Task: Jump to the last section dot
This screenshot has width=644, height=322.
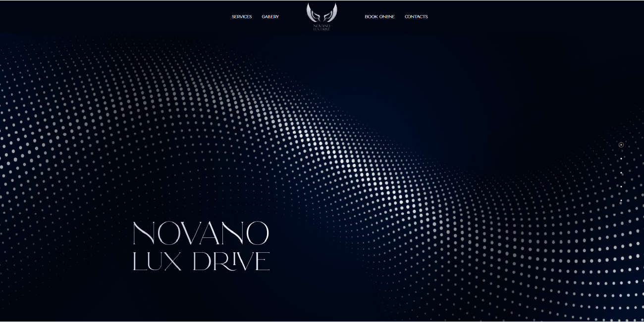Action: coord(621,200)
